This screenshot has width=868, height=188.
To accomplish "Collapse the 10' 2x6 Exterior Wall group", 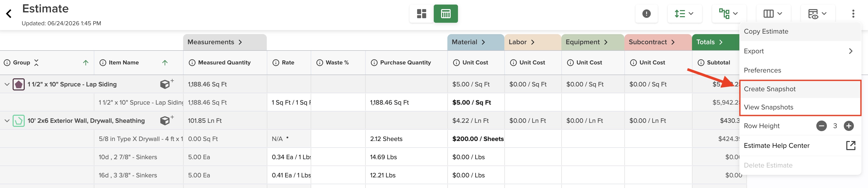I will tap(7, 121).
